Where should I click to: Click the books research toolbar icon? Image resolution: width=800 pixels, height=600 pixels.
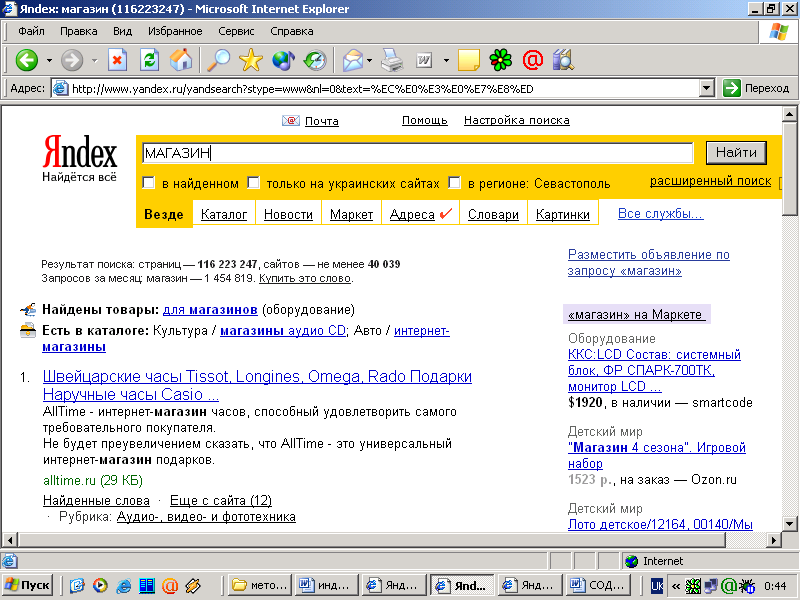[563, 60]
